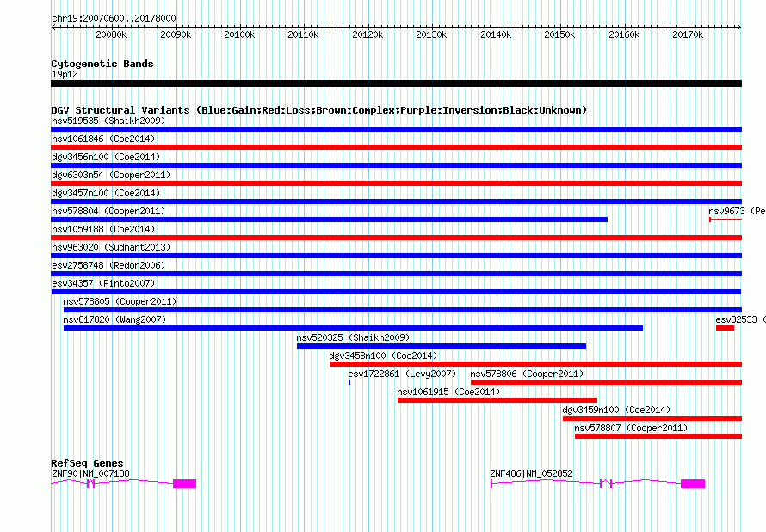Click the 20110k ruler position
Screen dimensions: 766x532
click(303, 34)
